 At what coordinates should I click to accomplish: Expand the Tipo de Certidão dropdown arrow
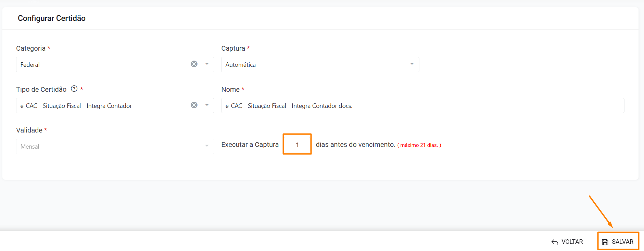pyautogui.click(x=207, y=105)
